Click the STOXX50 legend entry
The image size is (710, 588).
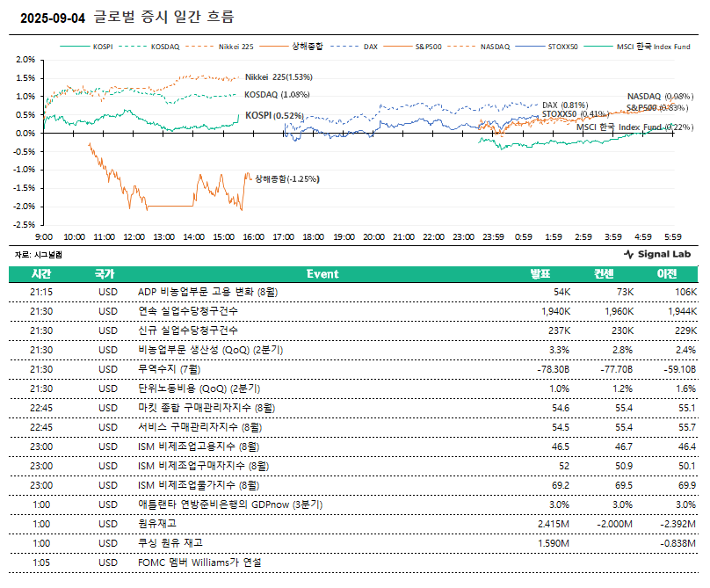(547, 47)
